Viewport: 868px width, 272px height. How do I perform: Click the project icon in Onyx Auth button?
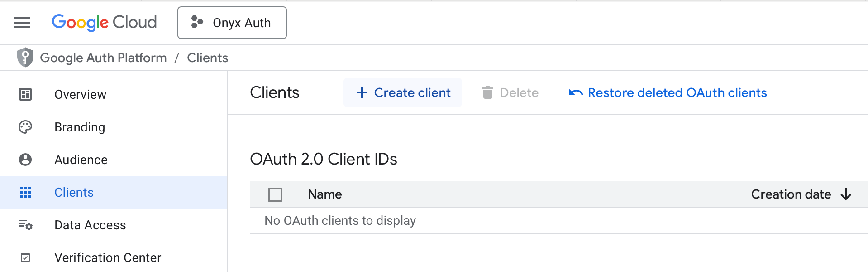tap(197, 22)
